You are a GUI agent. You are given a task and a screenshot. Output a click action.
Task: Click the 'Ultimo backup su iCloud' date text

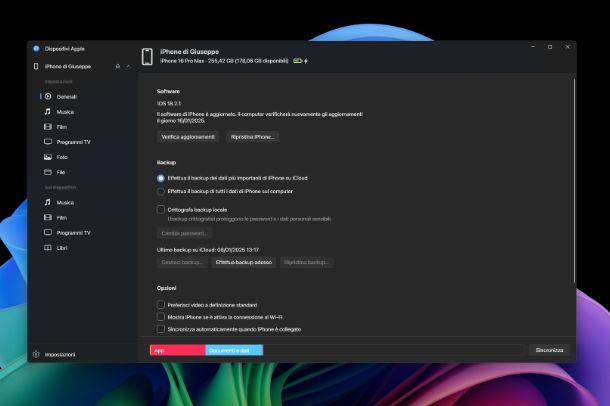208,250
